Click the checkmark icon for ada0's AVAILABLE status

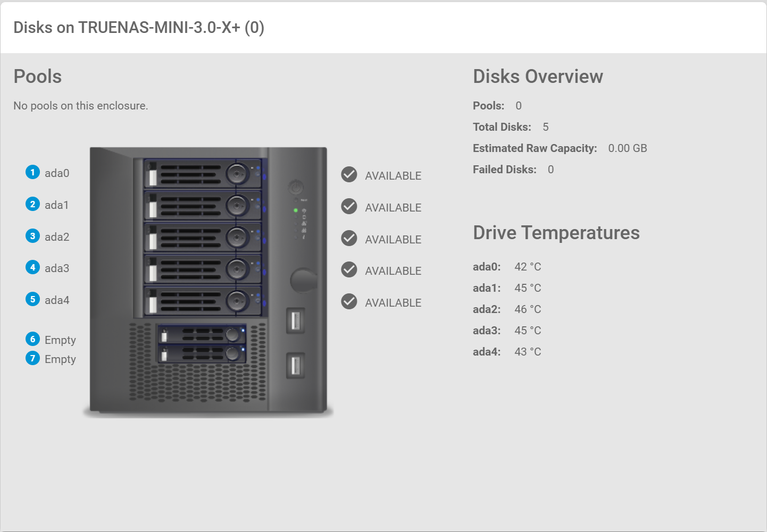349,174
